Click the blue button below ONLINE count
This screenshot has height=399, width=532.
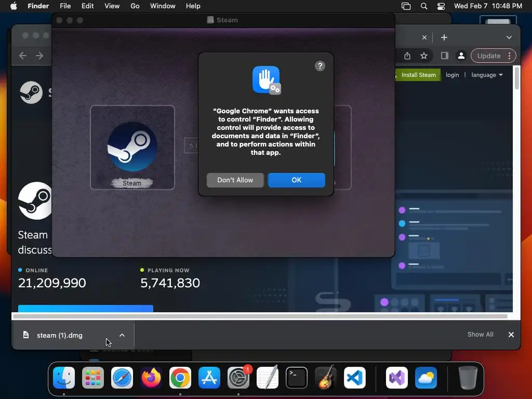(86, 309)
